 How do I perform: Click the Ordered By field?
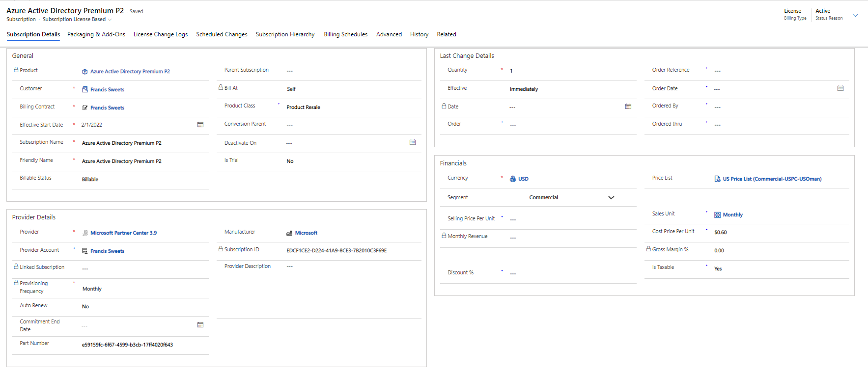[x=780, y=107]
